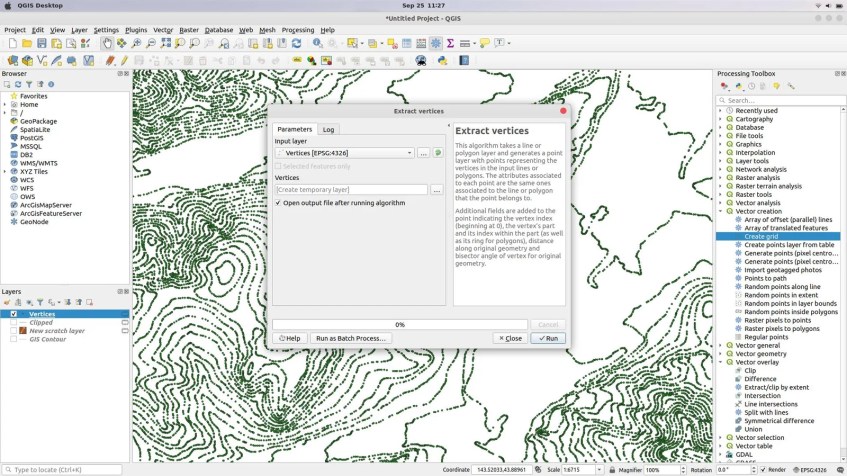Toggle the Render checkbox in status bar
847x476 pixels.
click(763, 470)
